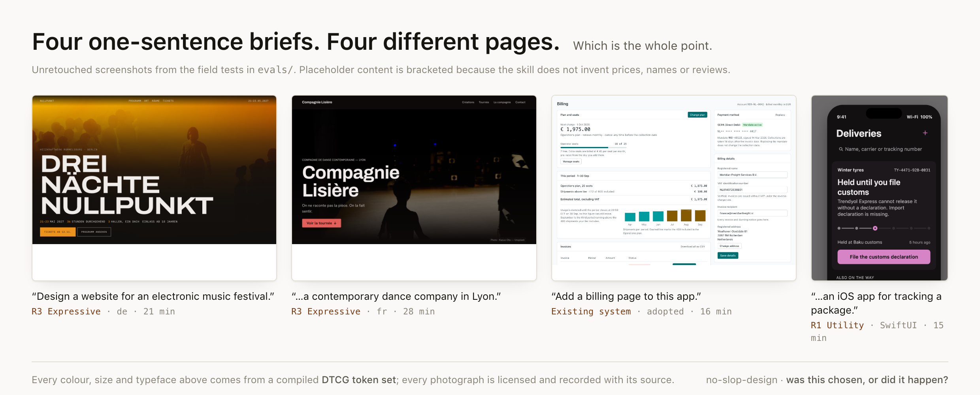
Task: Click the '“Add a billing page to this app.”' caption
Action: click(x=626, y=296)
